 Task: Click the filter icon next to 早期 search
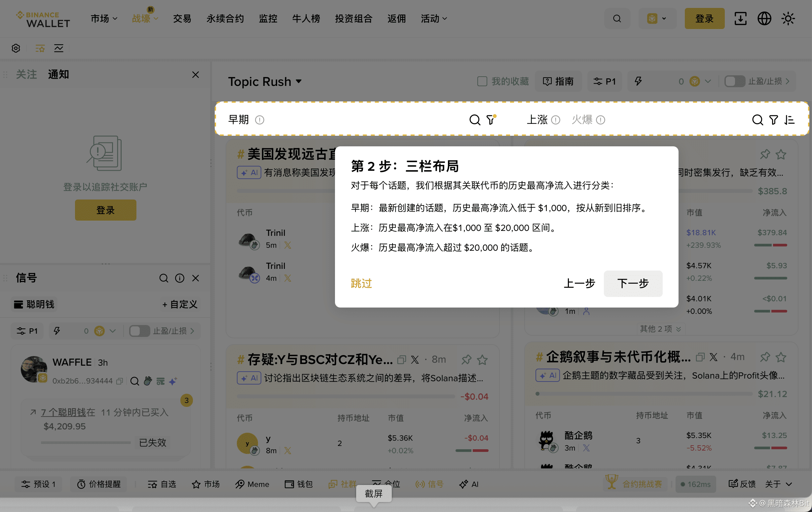[x=491, y=120]
